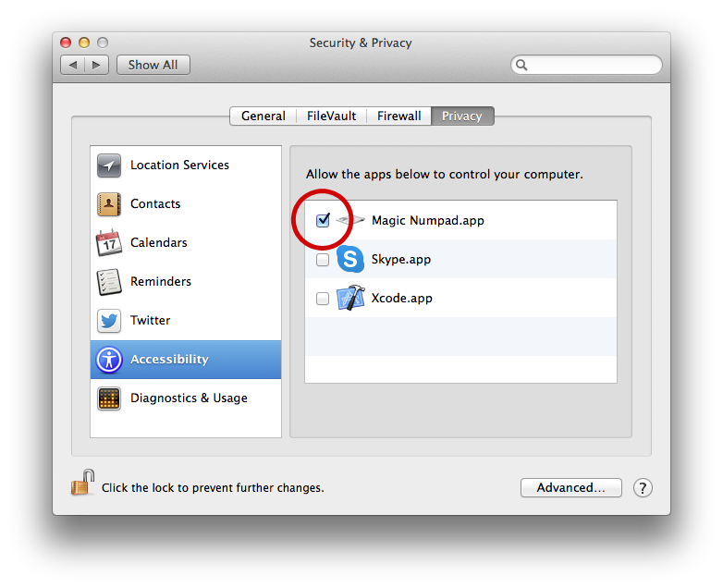Image resolution: width=723 pixels, height=588 pixels.
Task: Click the magnifying glass search icon
Action: (x=521, y=65)
